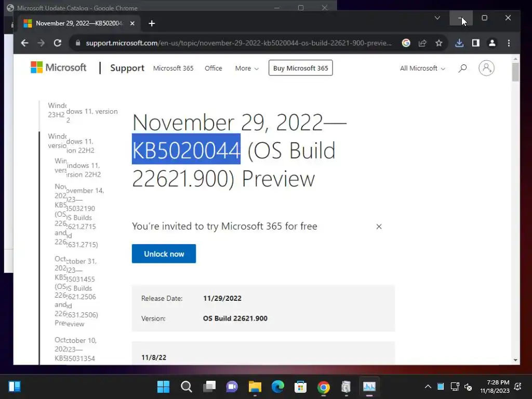Click the Unlock now button
This screenshot has width=532, height=399.
point(164,254)
